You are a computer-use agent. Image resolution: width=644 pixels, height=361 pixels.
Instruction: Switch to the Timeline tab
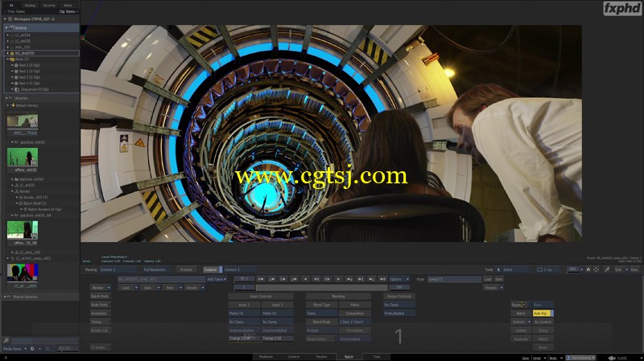pyautogui.click(x=321, y=357)
